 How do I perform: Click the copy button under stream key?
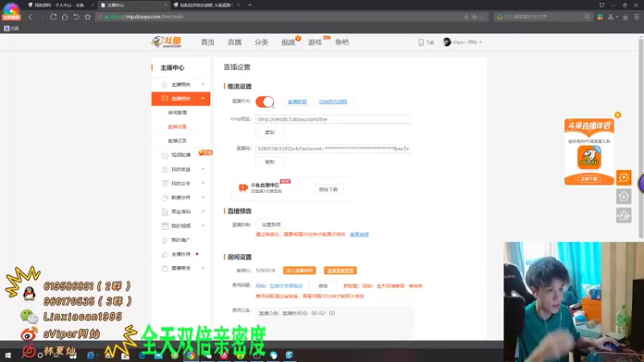[x=270, y=162]
